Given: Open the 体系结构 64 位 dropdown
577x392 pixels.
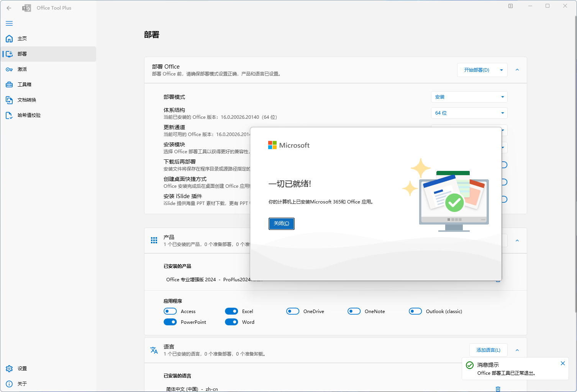Looking at the screenshot, I should (x=469, y=113).
